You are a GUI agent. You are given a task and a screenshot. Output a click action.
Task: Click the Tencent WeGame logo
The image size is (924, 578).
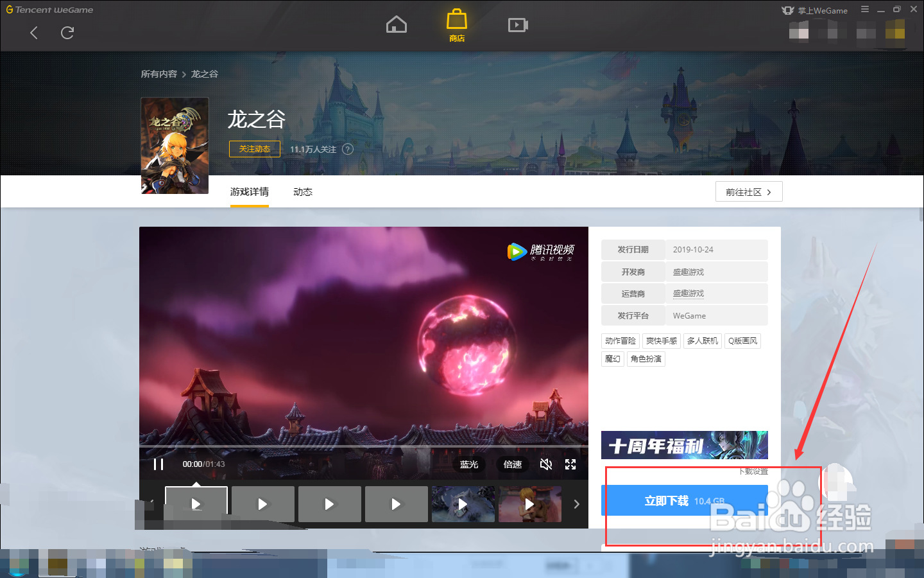click(x=50, y=10)
